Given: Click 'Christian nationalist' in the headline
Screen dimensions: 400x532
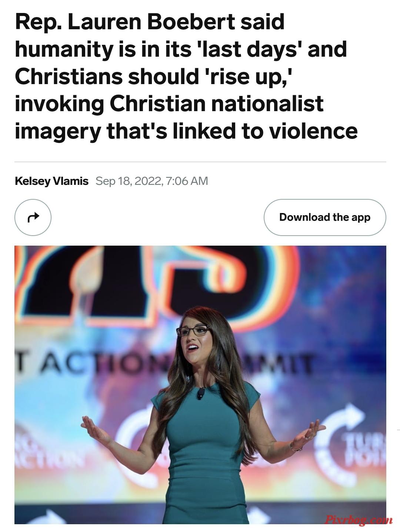Looking at the screenshot, I should pos(217,103).
